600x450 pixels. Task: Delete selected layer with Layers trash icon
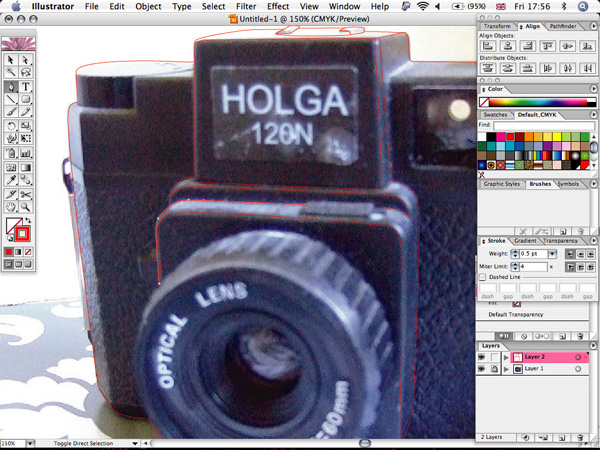click(581, 437)
